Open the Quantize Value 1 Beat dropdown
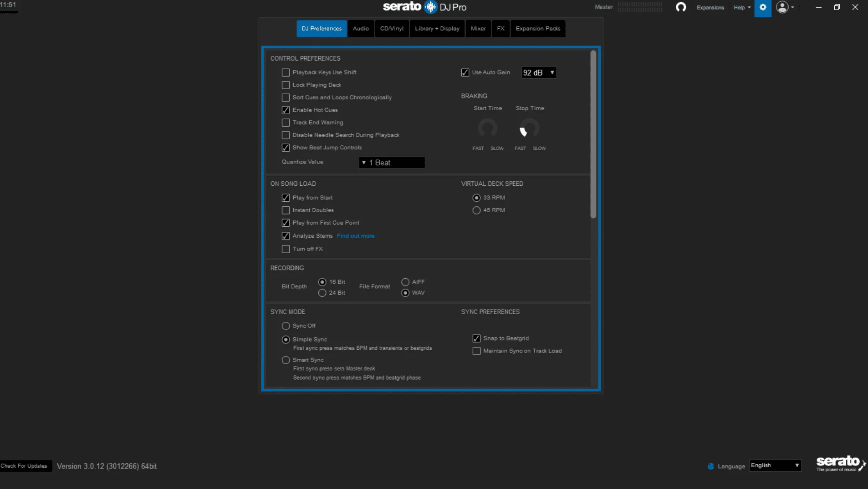This screenshot has width=868, height=489. (392, 163)
